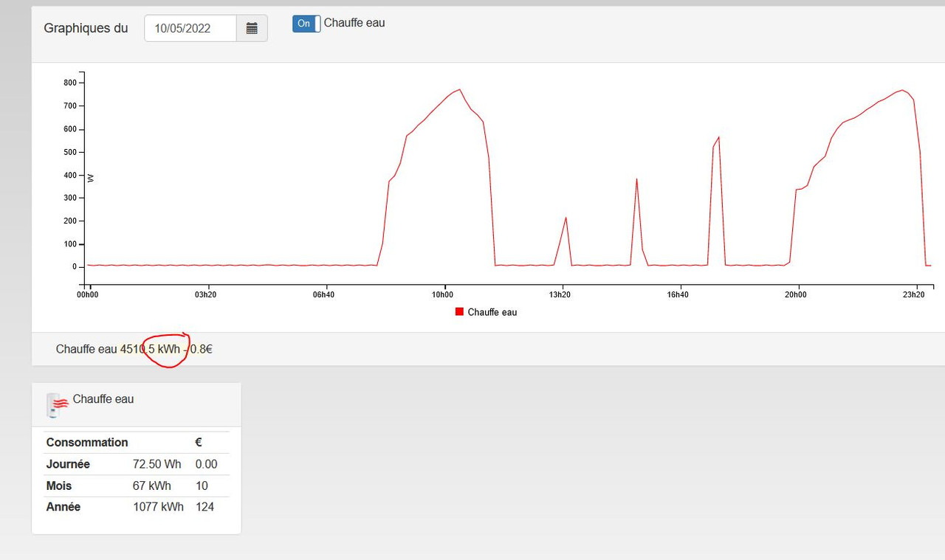Click the Mois row label
The image size is (945, 560).
point(59,485)
